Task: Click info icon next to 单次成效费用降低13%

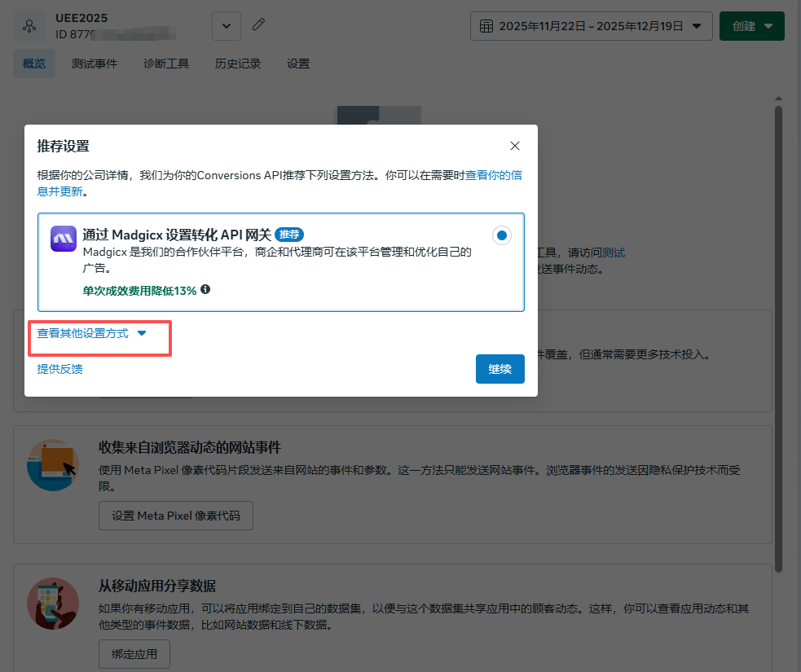Action: 205,289
